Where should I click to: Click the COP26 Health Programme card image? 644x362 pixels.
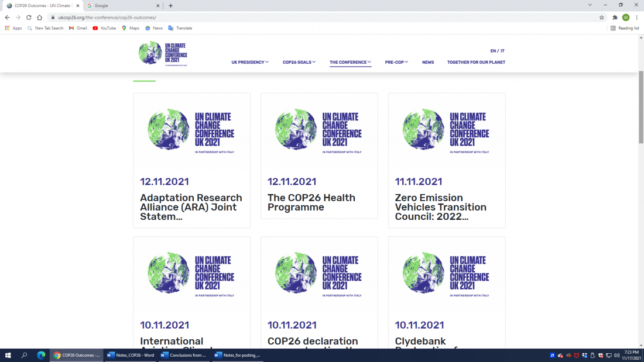[319, 131]
